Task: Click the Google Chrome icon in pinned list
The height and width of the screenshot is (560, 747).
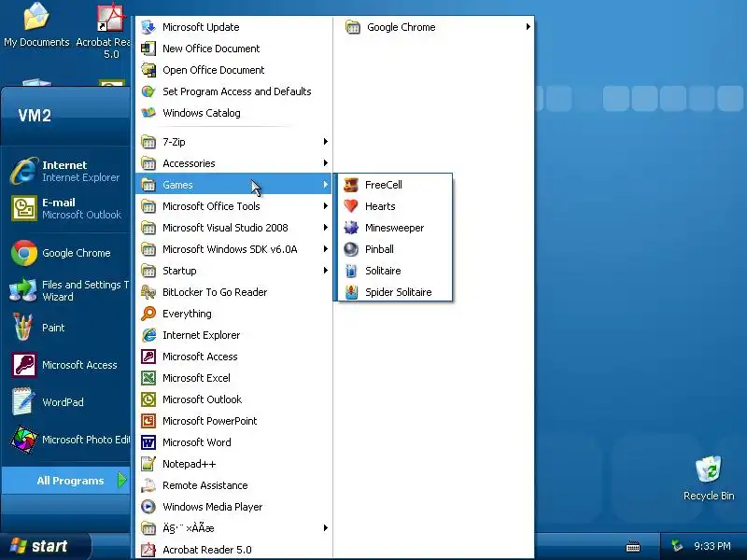Action: point(24,253)
